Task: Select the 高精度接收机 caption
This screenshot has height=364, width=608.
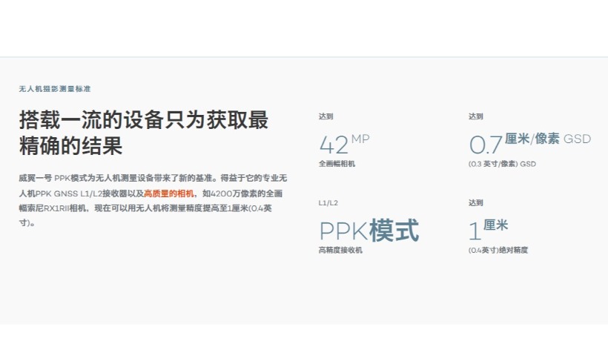Action: tap(340, 251)
